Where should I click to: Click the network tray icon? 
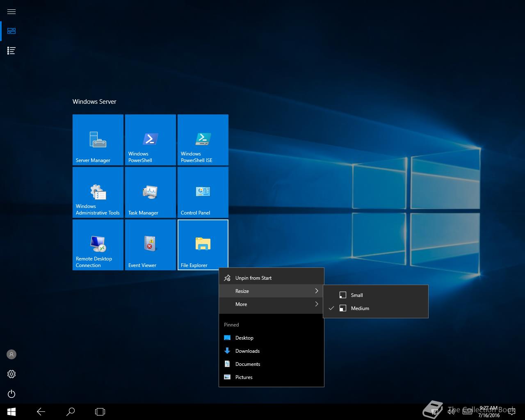click(435, 412)
